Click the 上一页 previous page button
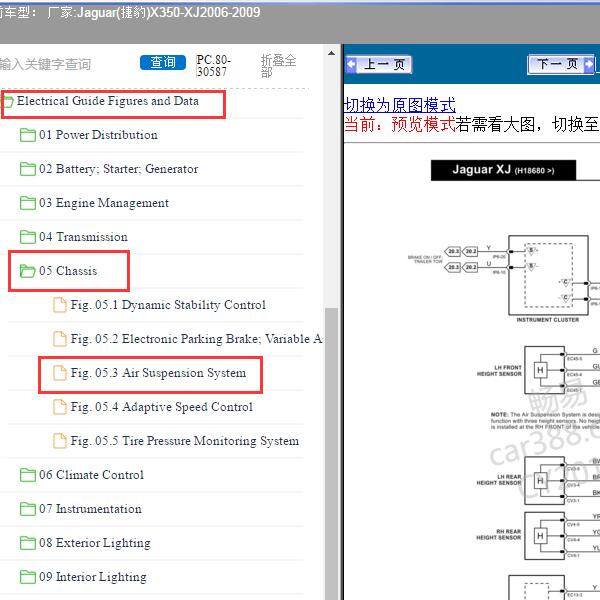This screenshot has width=600, height=600. (x=378, y=64)
